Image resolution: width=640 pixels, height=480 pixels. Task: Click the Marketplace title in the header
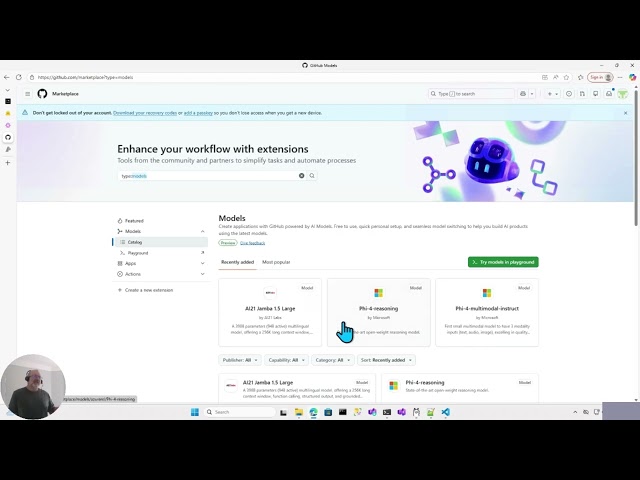click(x=65, y=94)
